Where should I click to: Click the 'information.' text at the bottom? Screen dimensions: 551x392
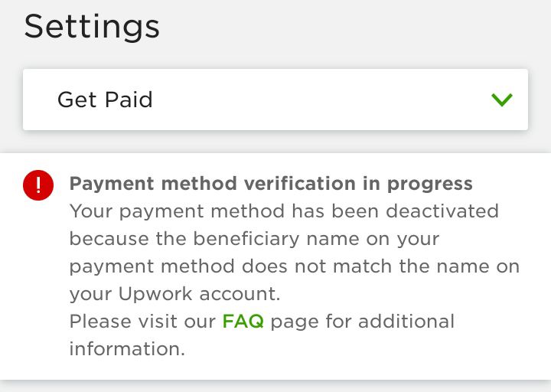pos(127,349)
